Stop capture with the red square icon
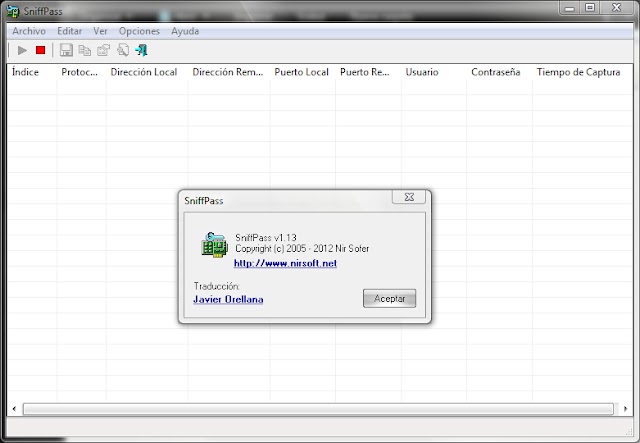Screen dimensions: 640x443 click(x=40, y=50)
